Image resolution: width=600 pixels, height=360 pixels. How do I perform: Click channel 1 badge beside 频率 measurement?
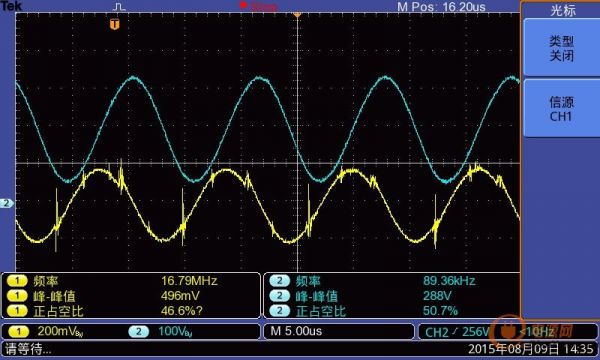point(17,281)
